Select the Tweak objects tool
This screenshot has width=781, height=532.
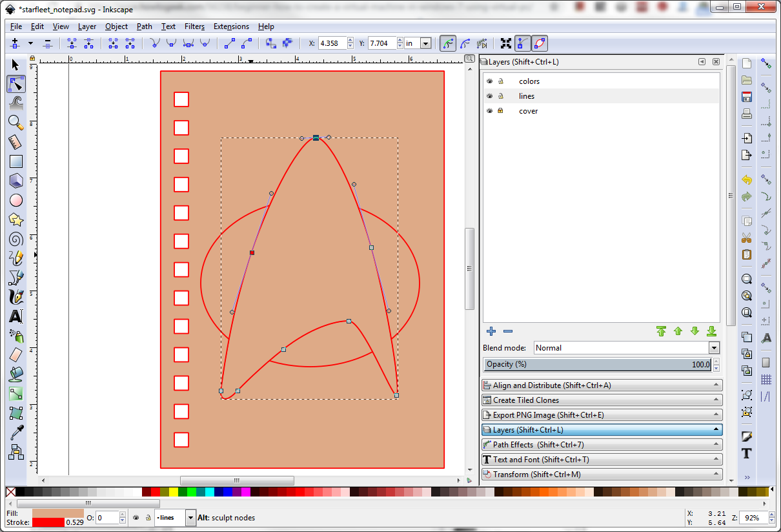click(x=16, y=103)
